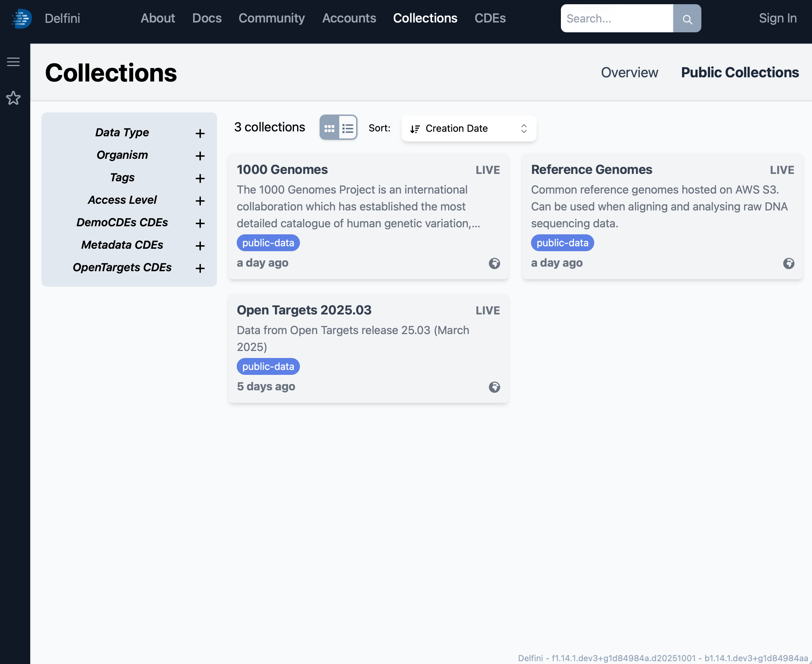Switch to grid view layout
812x664 pixels.
pyautogui.click(x=329, y=128)
